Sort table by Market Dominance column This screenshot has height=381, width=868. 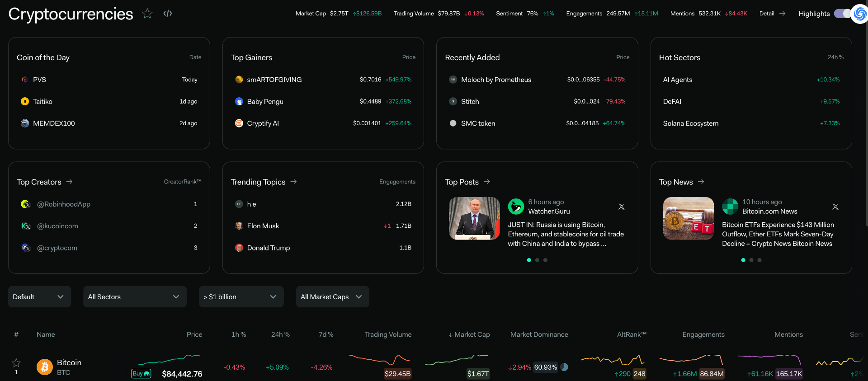click(539, 334)
